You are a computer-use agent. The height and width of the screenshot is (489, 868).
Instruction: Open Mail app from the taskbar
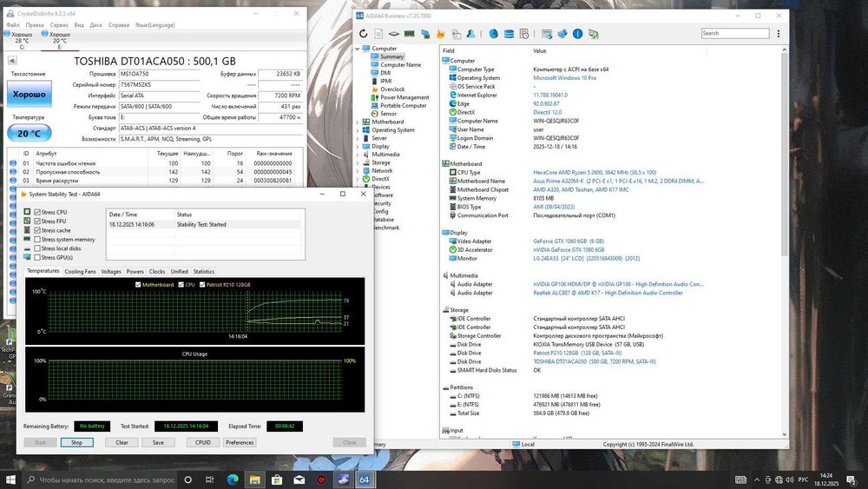pos(299,479)
